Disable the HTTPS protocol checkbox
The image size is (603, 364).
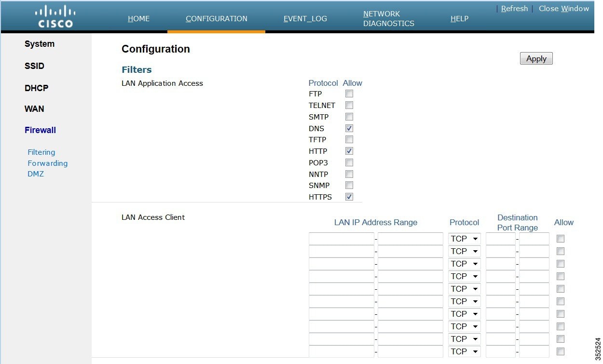click(349, 197)
